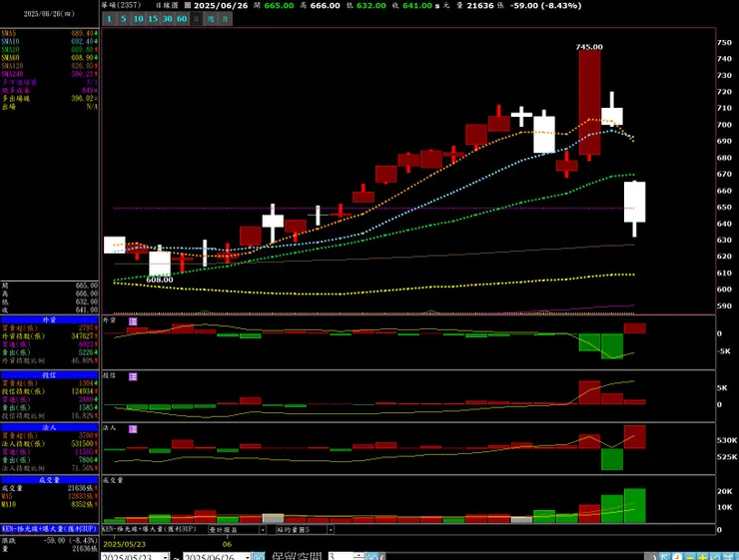Select the blue 外資 panel header

coord(50,319)
